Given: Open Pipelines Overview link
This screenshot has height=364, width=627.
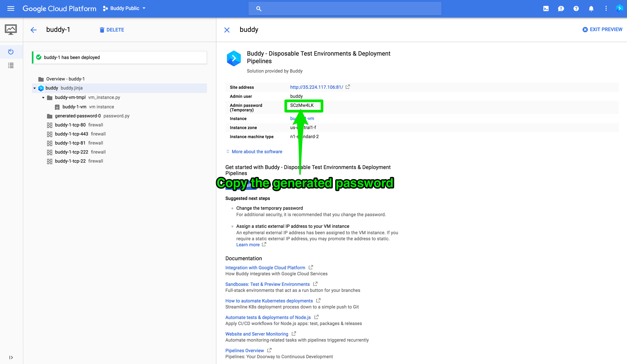Looking at the screenshot, I should (245, 350).
